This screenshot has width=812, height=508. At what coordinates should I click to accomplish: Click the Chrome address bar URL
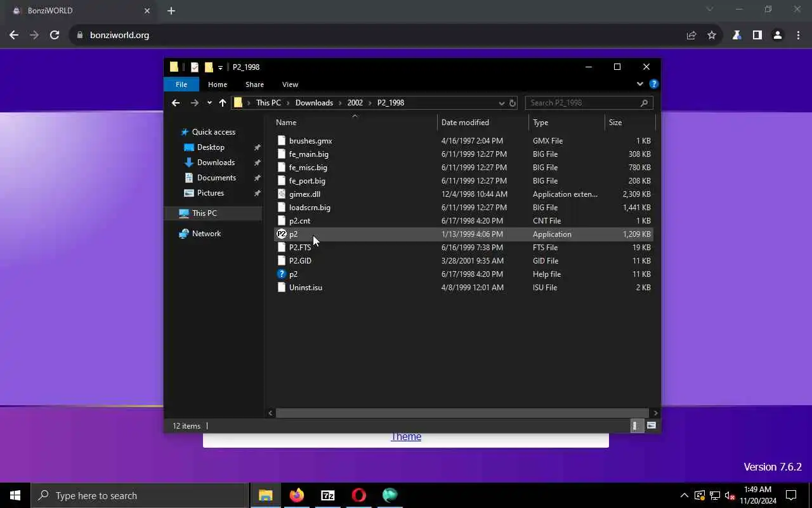tap(119, 35)
